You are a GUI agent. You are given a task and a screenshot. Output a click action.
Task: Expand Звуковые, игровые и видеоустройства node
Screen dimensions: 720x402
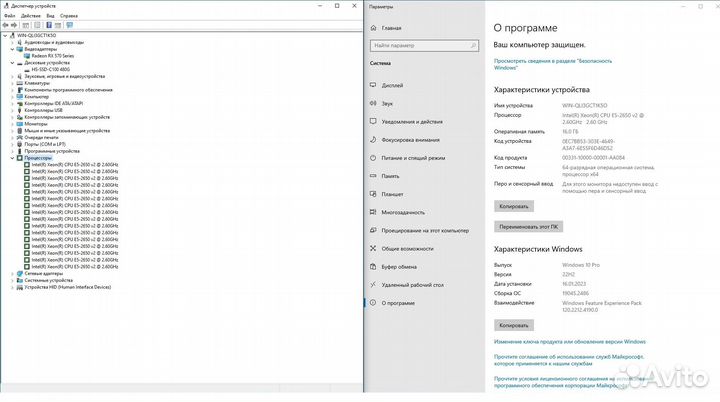coord(12,76)
